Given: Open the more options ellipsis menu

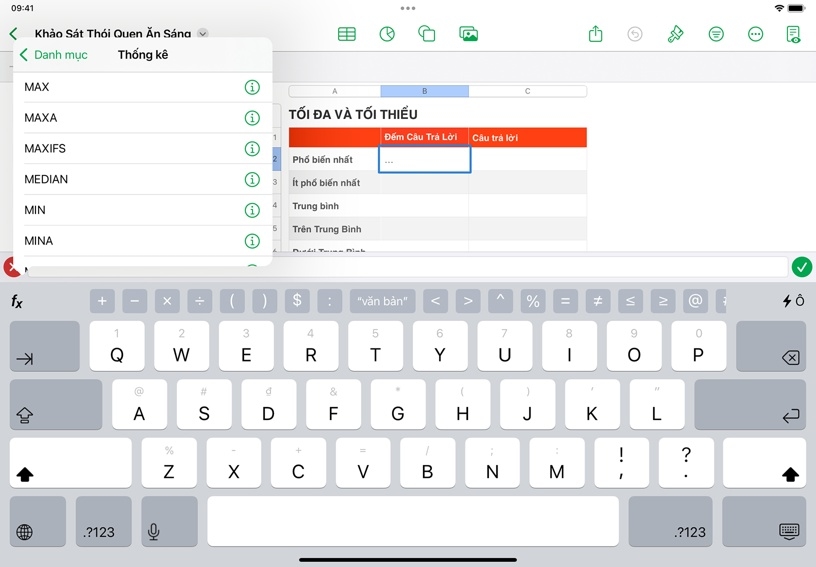Looking at the screenshot, I should (756, 34).
